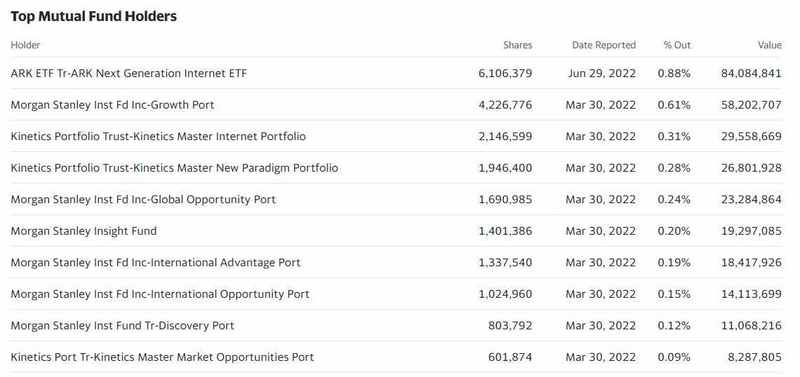
Task: Click Morgan Stanley International Advantage Port
Action: tap(156, 263)
